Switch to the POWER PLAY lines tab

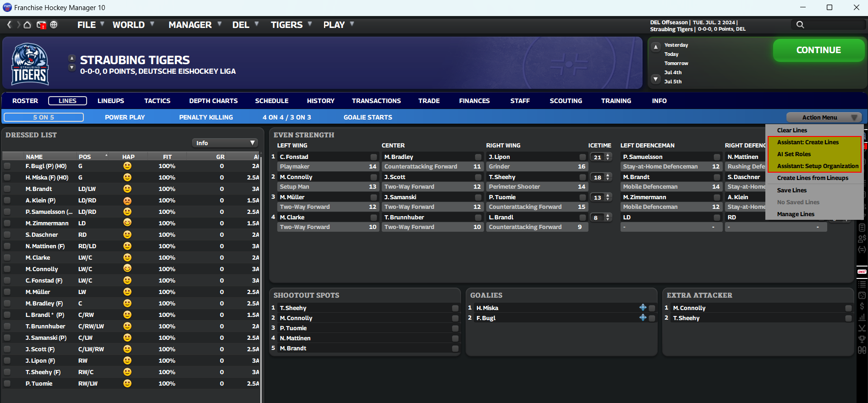point(125,117)
